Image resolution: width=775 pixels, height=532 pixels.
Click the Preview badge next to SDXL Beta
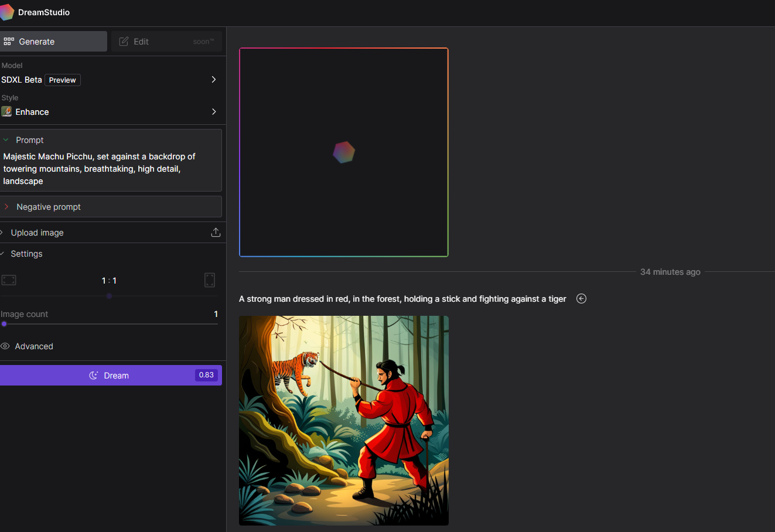click(63, 80)
